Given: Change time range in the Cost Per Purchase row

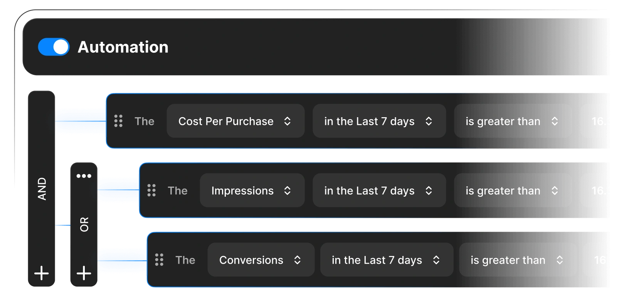Looking at the screenshot, I should tap(379, 121).
